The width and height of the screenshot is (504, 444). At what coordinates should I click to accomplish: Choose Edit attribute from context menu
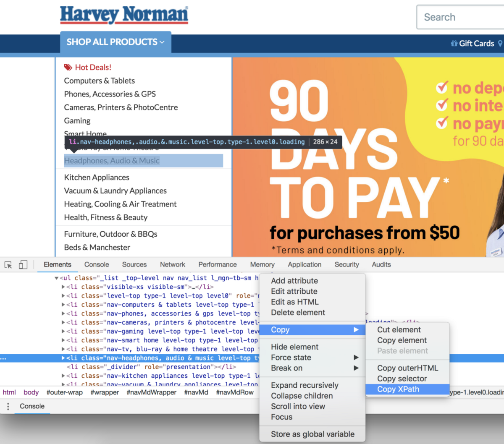click(x=312, y=291)
